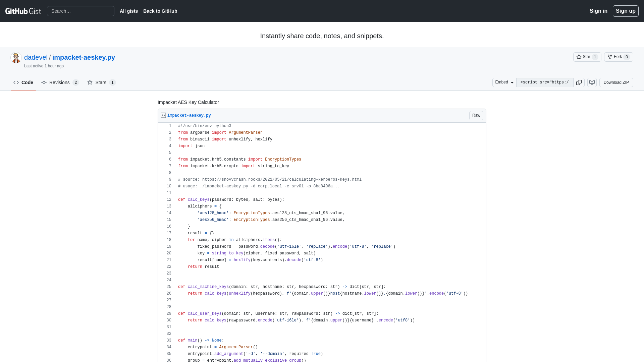This screenshot has height=362, width=644.
Task: Click the Sign in button
Action: (x=598, y=11)
